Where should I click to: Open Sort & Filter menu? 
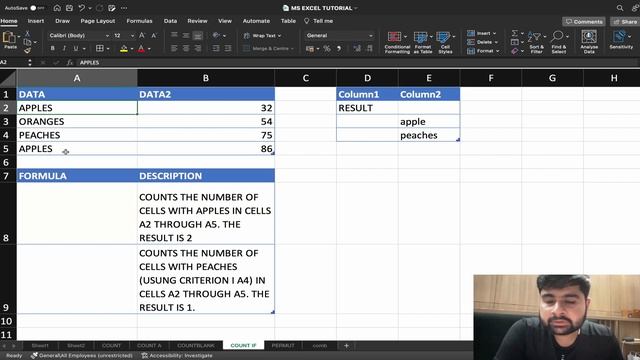click(x=536, y=42)
